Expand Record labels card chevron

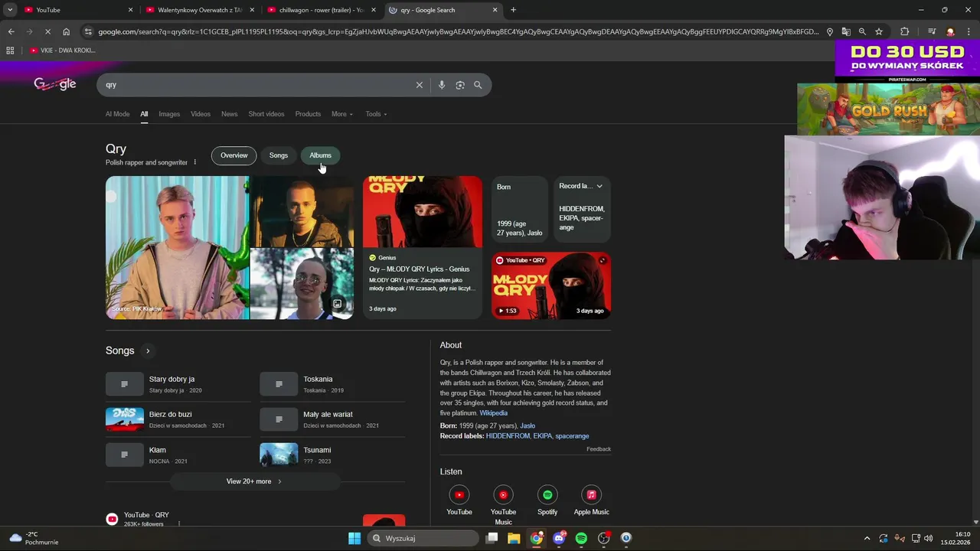[599, 186]
